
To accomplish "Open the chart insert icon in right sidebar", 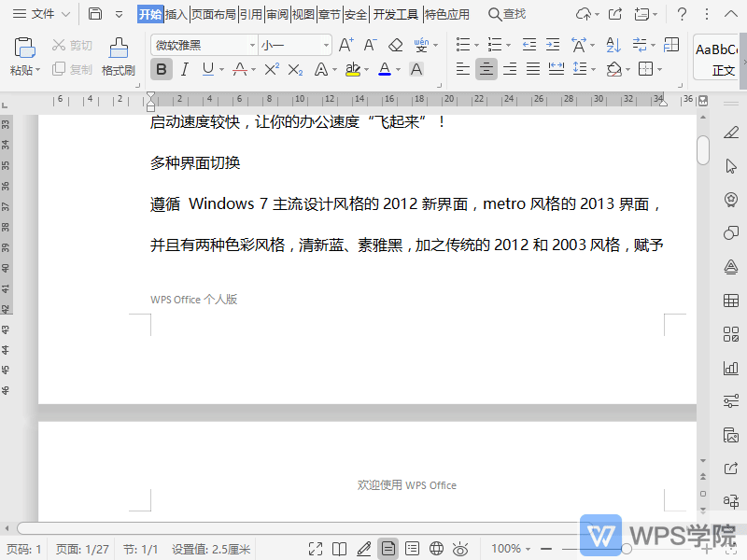I will (731, 368).
